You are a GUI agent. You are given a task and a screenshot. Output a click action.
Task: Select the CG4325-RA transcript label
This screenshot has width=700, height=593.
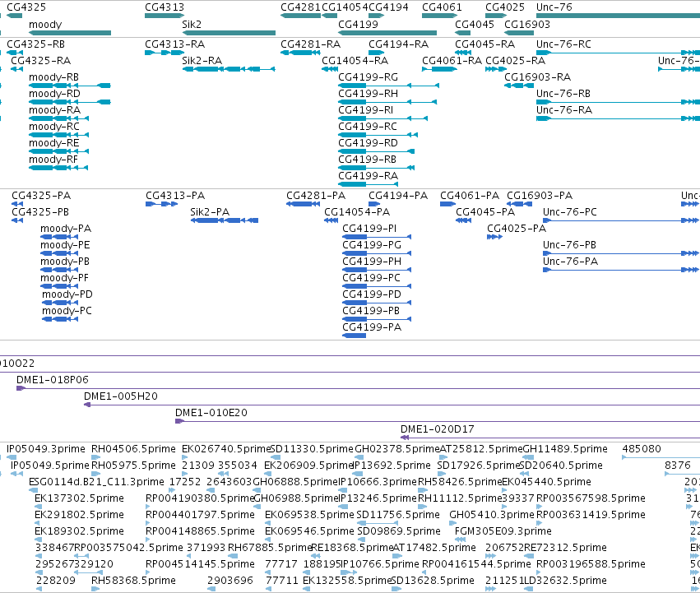(40, 61)
